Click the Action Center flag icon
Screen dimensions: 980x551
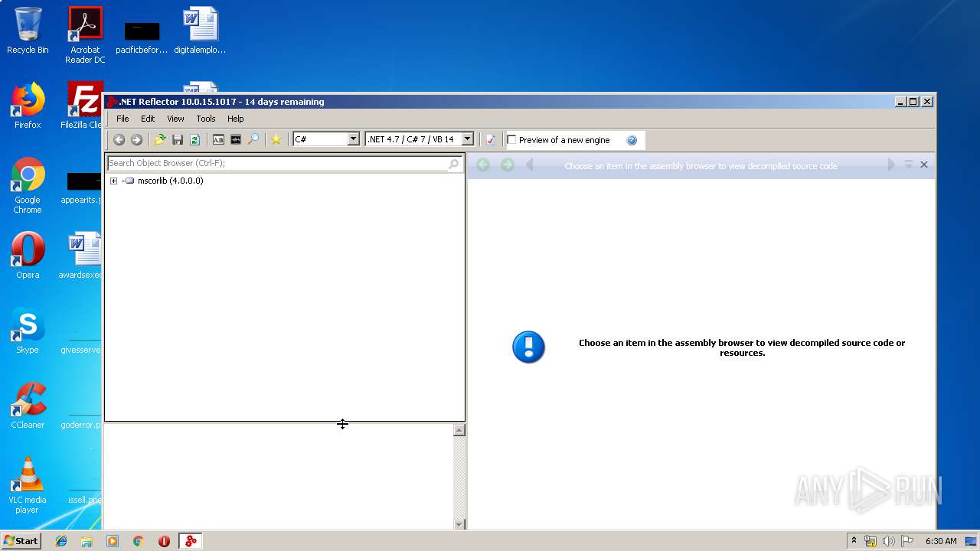coord(907,541)
